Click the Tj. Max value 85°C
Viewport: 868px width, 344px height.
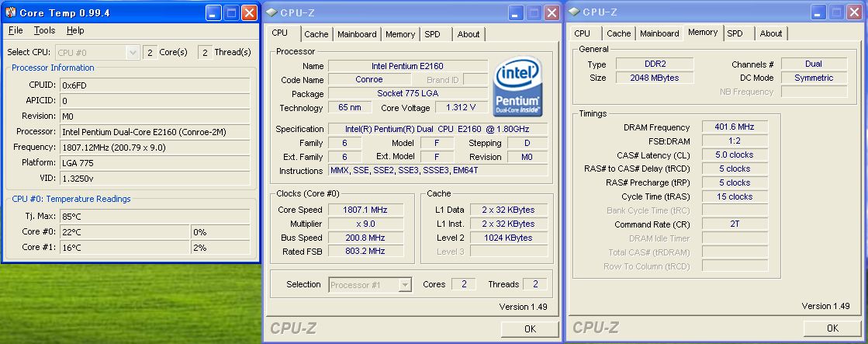154,217
